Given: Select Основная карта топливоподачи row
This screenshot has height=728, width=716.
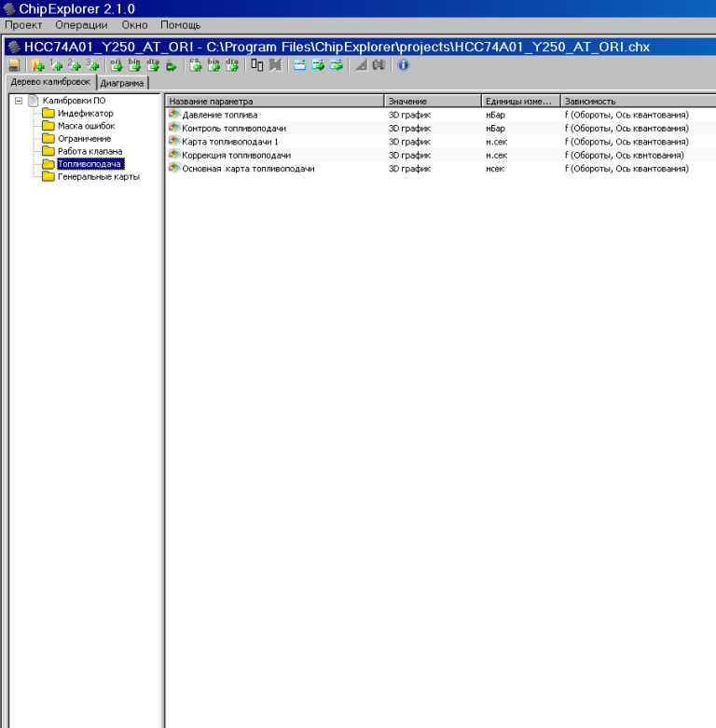Looking at the screenshot, I should click(248, 169).
